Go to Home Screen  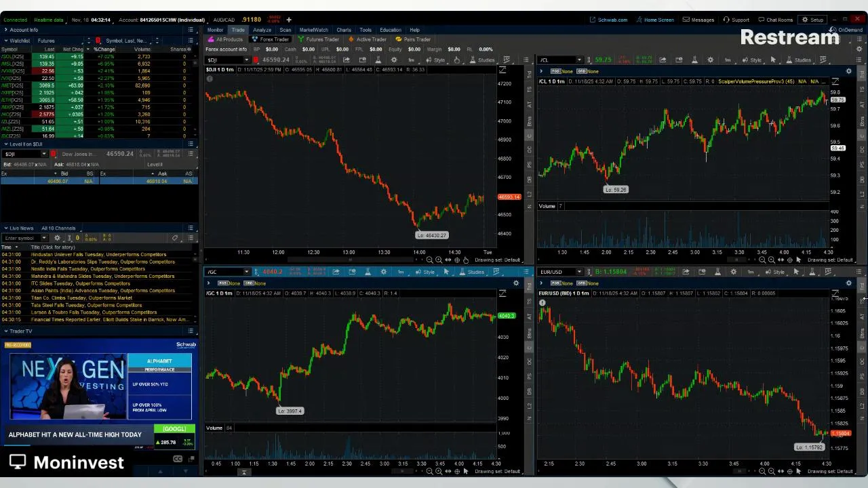(x=654, y=20)
